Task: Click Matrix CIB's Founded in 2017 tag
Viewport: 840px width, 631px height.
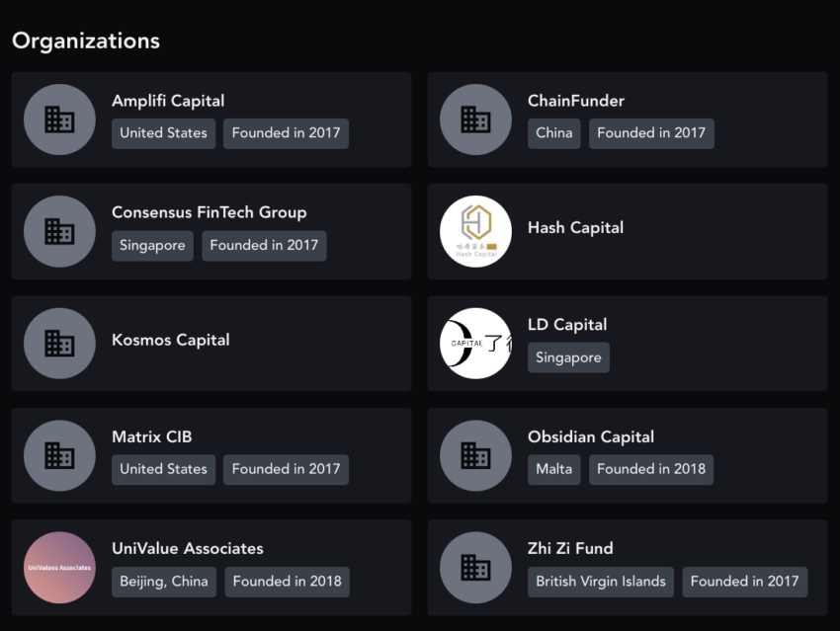Action: [286, 469]
